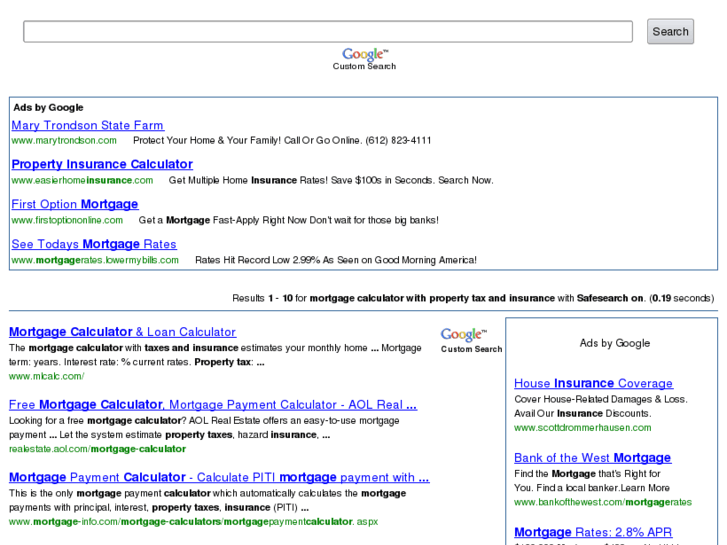The image size is (727, 545).
Task: Click the sidebar 'Ads by Google' label
Action: (x=615, y=343)
